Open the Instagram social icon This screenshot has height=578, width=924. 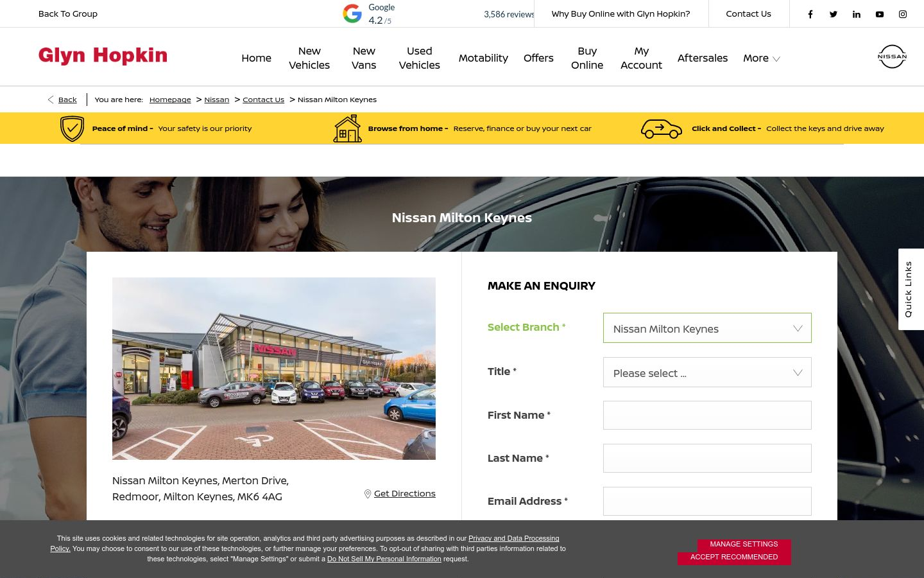(x=903, y=14)
